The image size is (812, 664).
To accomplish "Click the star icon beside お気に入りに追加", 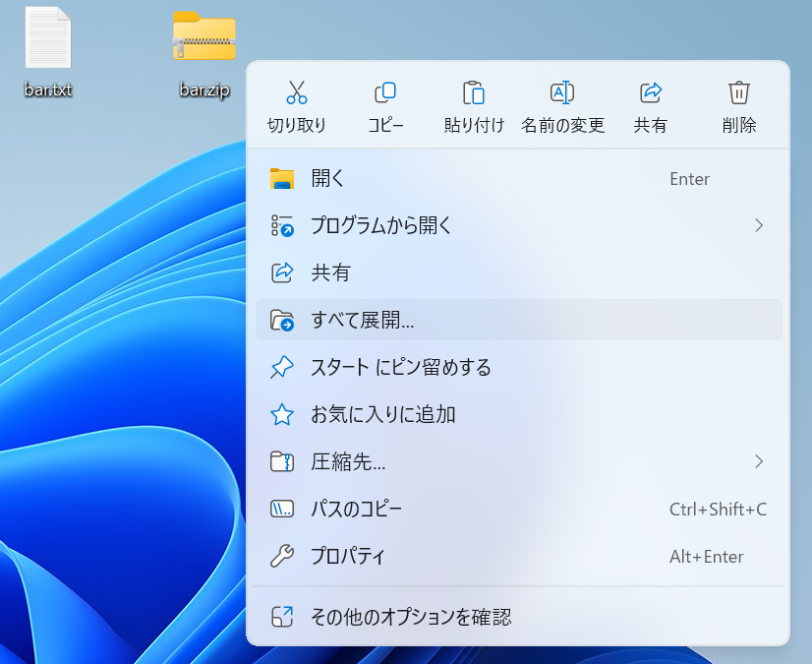I will point(282,414).
